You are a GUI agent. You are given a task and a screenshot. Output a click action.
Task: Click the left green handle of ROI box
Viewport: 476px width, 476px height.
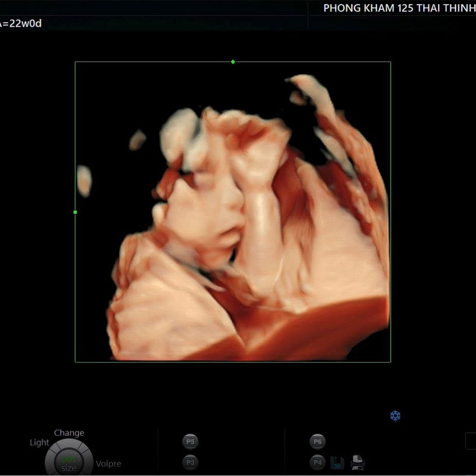click(x=76, y=212)
